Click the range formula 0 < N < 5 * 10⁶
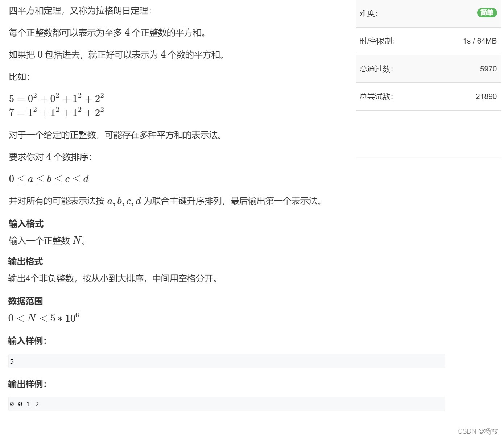 tap(44, 318)
